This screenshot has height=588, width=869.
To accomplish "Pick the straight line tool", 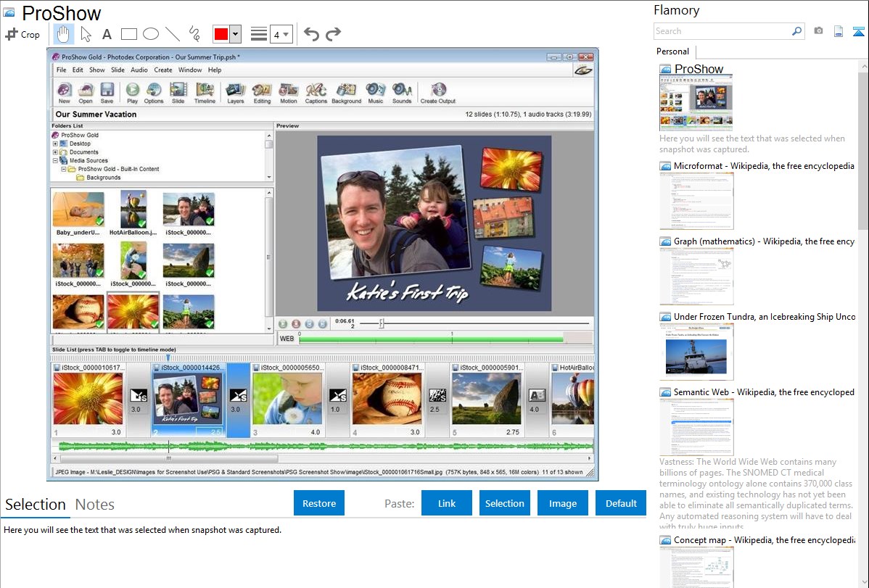I will pyautogui.click(x=173, y=34).
